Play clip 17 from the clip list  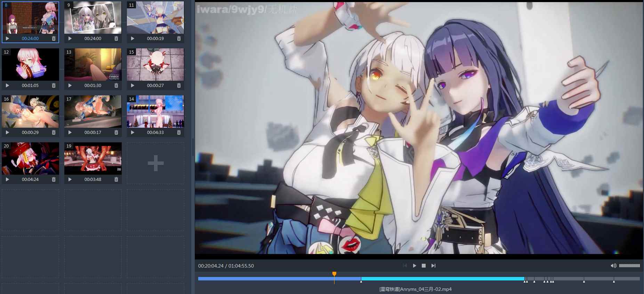coord(70,133)
